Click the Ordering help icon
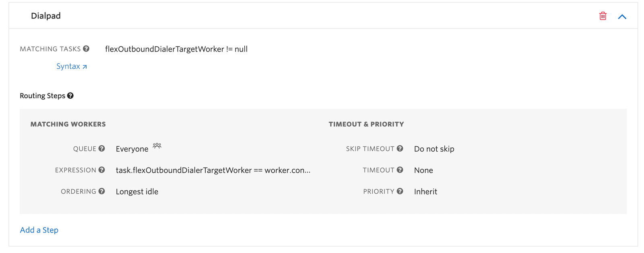The image size is (644, 253). tap(102, 191)
